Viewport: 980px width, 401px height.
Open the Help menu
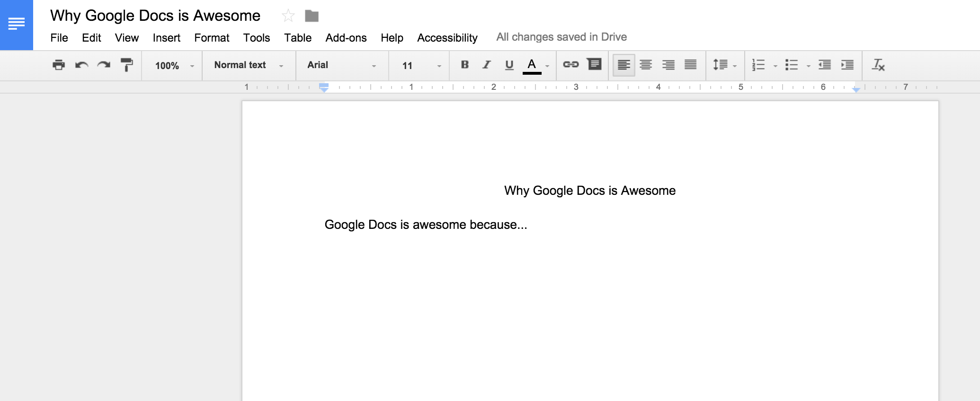click(392, 38)
